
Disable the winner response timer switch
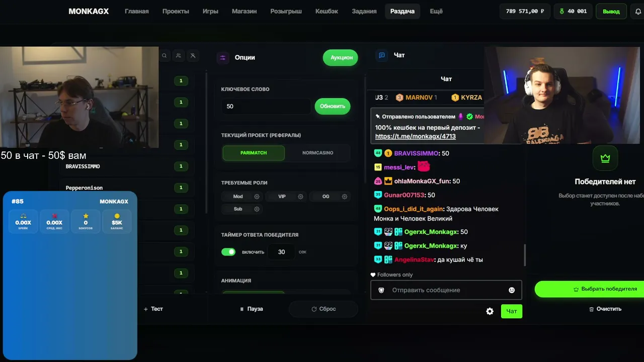tap(228, 252)
